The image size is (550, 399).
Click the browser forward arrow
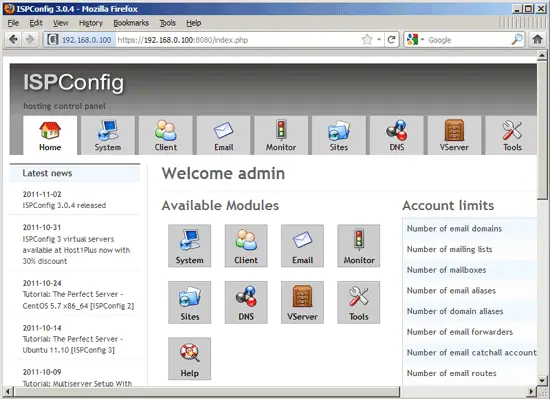[x=30, y=40]
